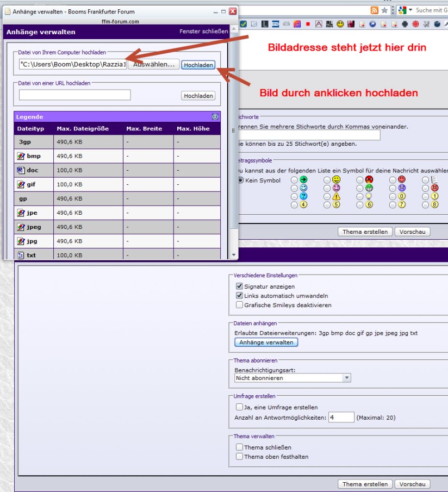Click the bookmark star icon
448x492 pixels.
[384, 10]
